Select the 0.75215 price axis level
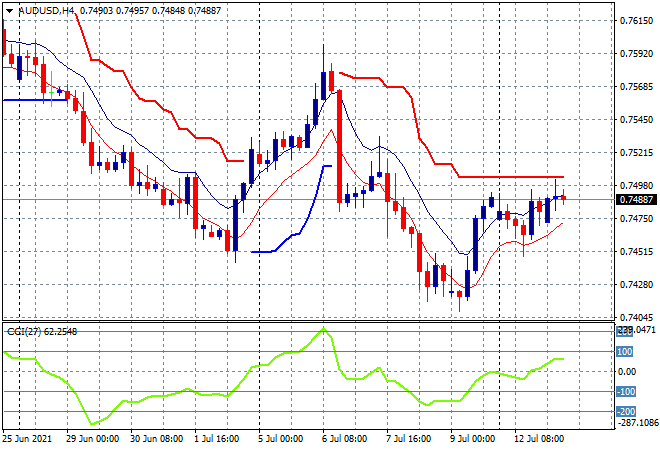The height and width of the screenshot is (450, 660). click(636, 152)
